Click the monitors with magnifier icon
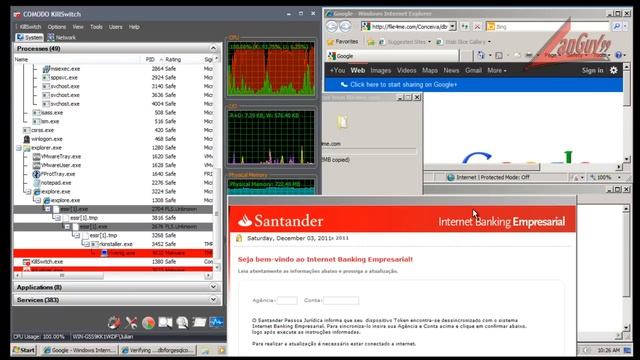Screen dimensions: 640x360 pos(165,322)
